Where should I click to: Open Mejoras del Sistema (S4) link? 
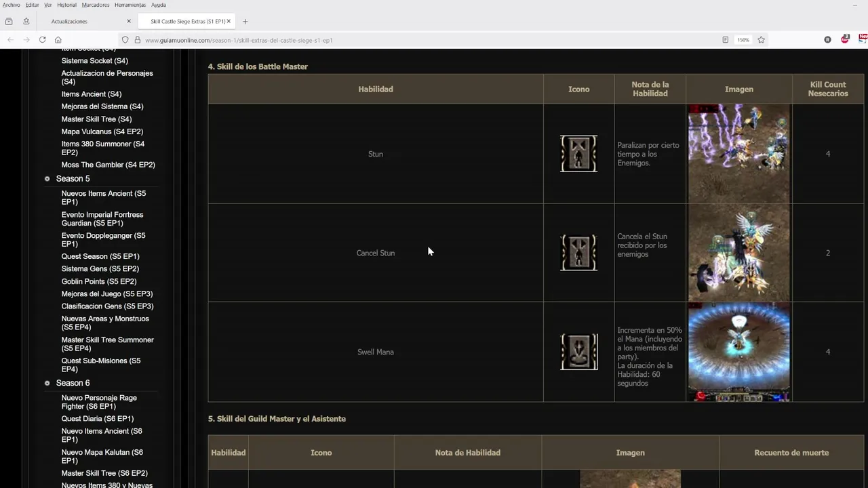pyautogui.click(x=102, y=106)
